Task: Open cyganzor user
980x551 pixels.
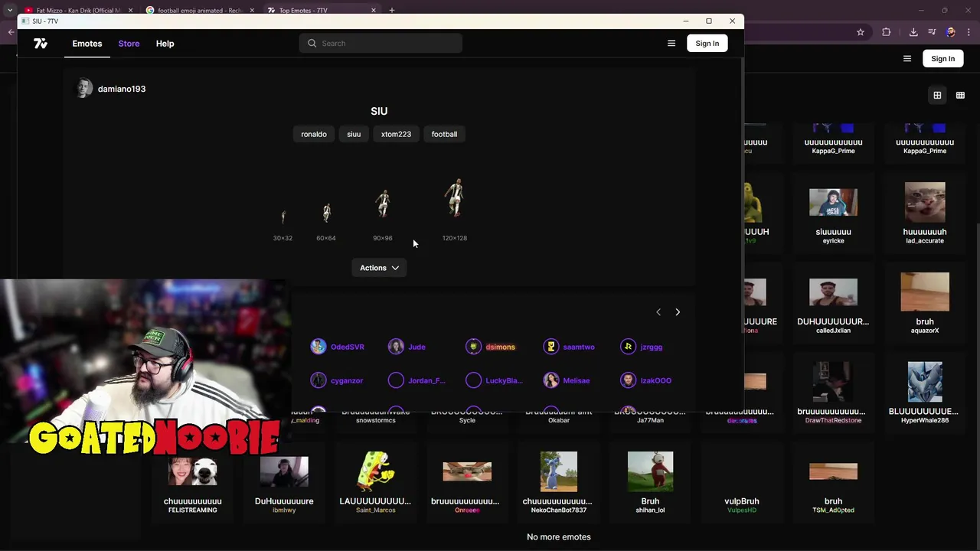Action: 337,380
